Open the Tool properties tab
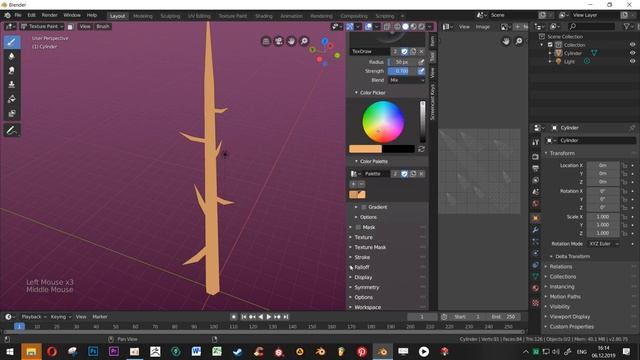The image size is (640, 360). [x=536, y=142]
